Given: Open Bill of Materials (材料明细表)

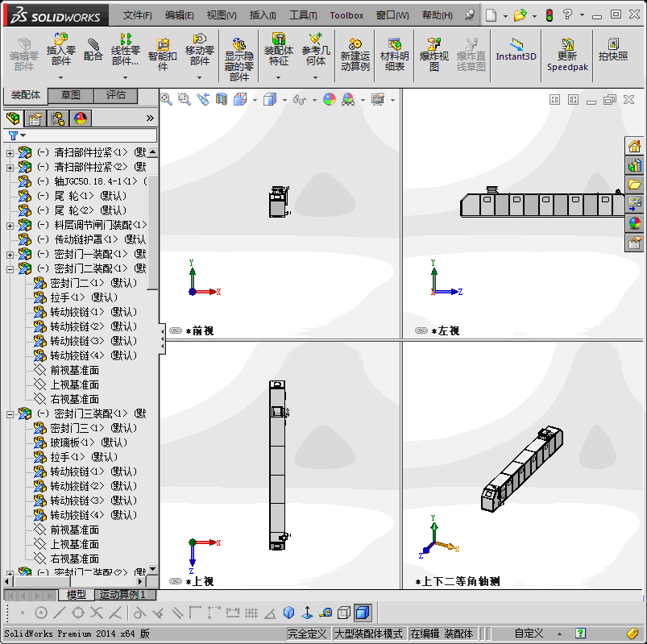Looking at the screenshot, I should [394, 55].
